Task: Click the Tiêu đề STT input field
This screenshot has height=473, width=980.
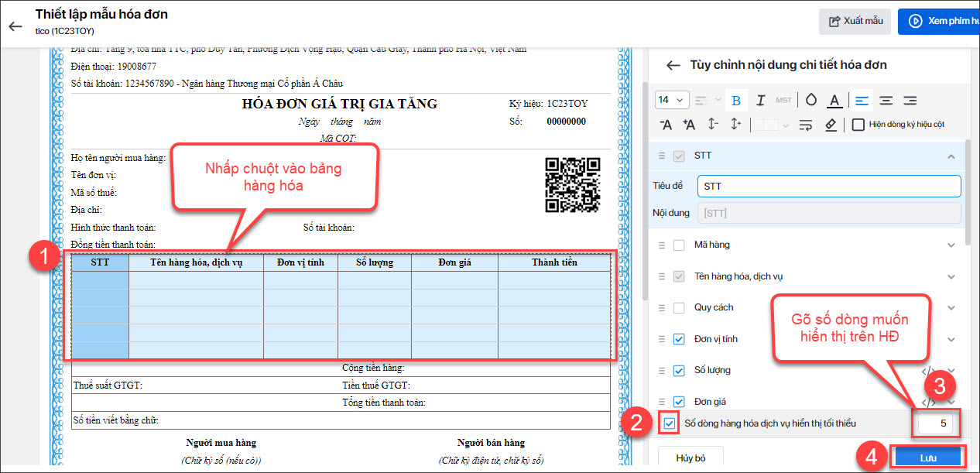Action: [x=828, y=187]
